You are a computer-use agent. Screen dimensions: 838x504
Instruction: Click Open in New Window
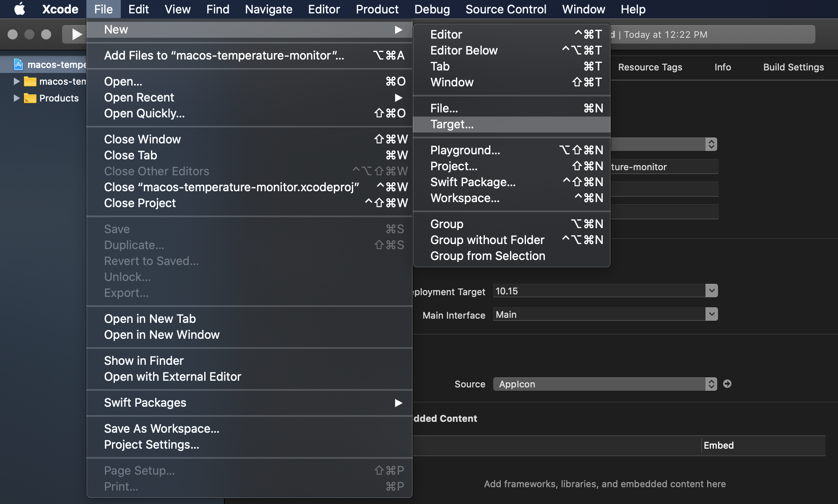249,335
